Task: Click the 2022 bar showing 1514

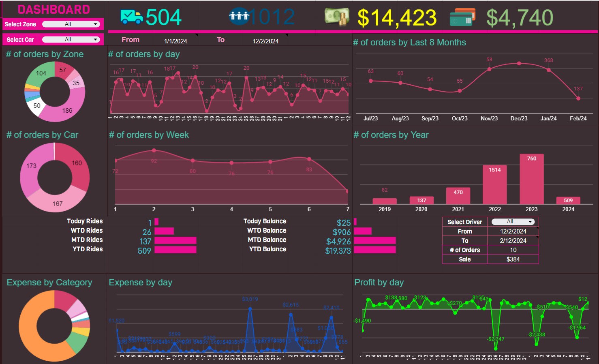Action: tap(494, 184)
